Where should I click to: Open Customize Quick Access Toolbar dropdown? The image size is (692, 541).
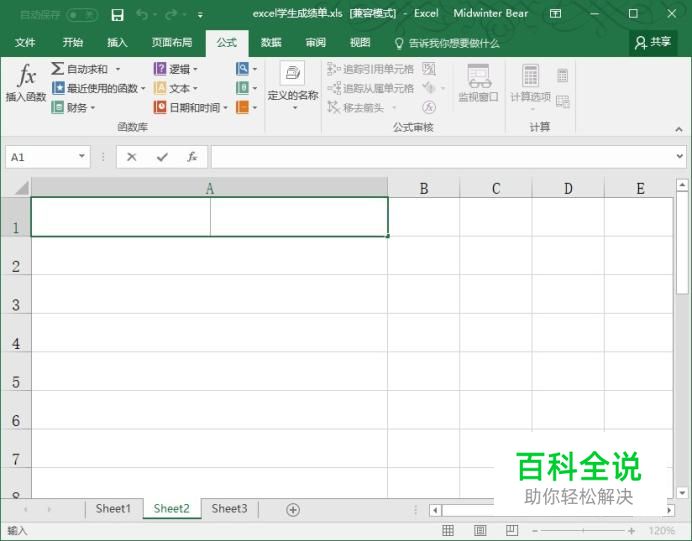point(200,15)
